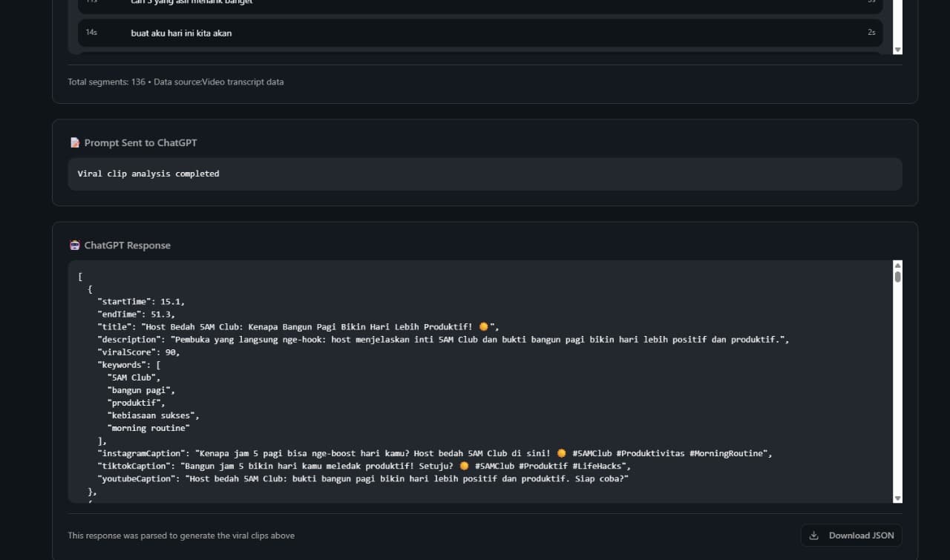950x560 pixels.
Task: Click the document icon beside Prompt Sent to ChatGPT
Action: [x=74, y=142]
